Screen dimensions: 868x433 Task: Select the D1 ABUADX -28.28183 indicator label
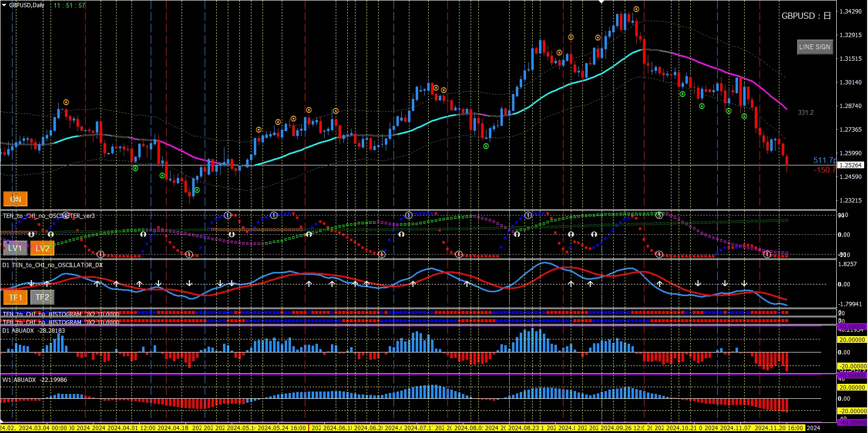click(34, 330)
